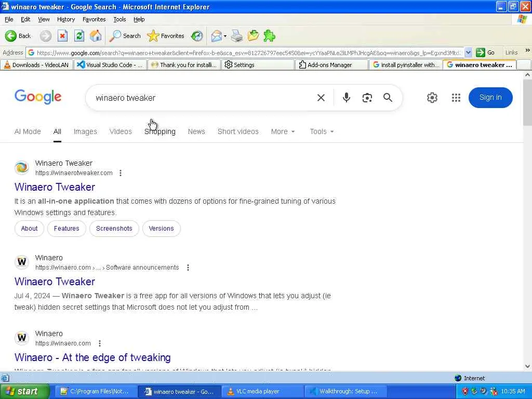Open options dots beside https://winaero.com

click(100, 343)
